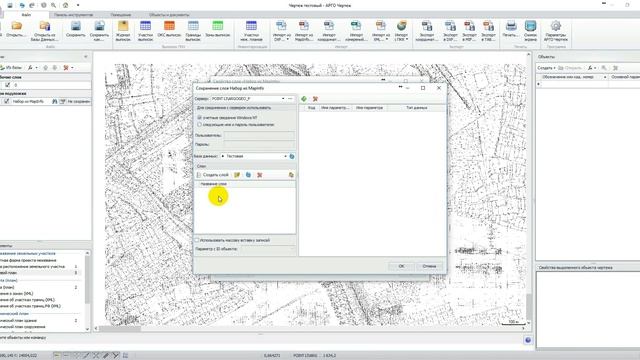Click blue refresh-layers icon in Слои toolbar
Viewport: 640px width, 360px height.
pos(248,175)
